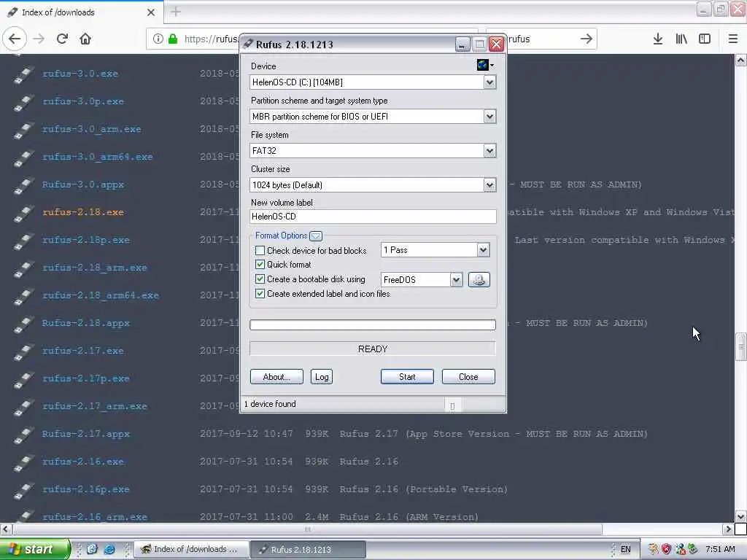Click the vertical scrollbar thumb
Viewport: 747px width, 560px height.
click(x=741, y=346)
